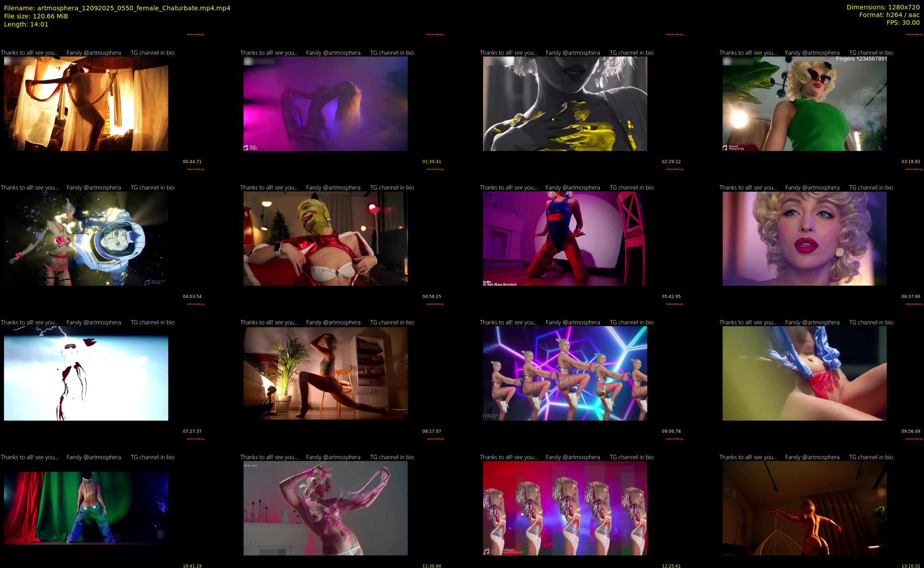This screenshot has height=568, width=924.
Task: Click the 09:56.49 timestamp label
Action: [911, 431]
